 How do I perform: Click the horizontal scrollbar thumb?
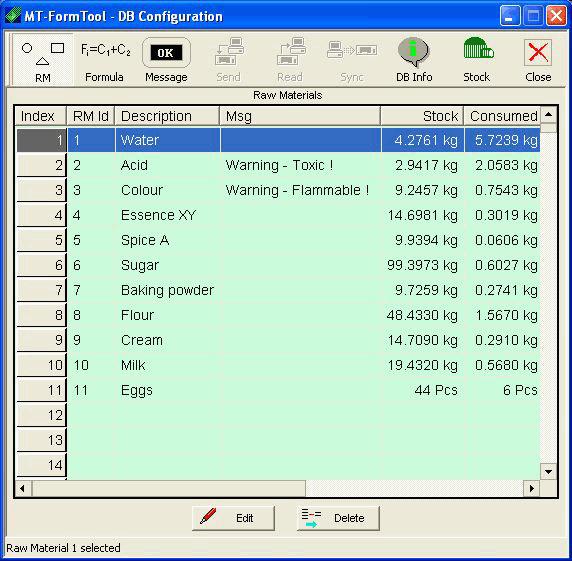(169, 488)
